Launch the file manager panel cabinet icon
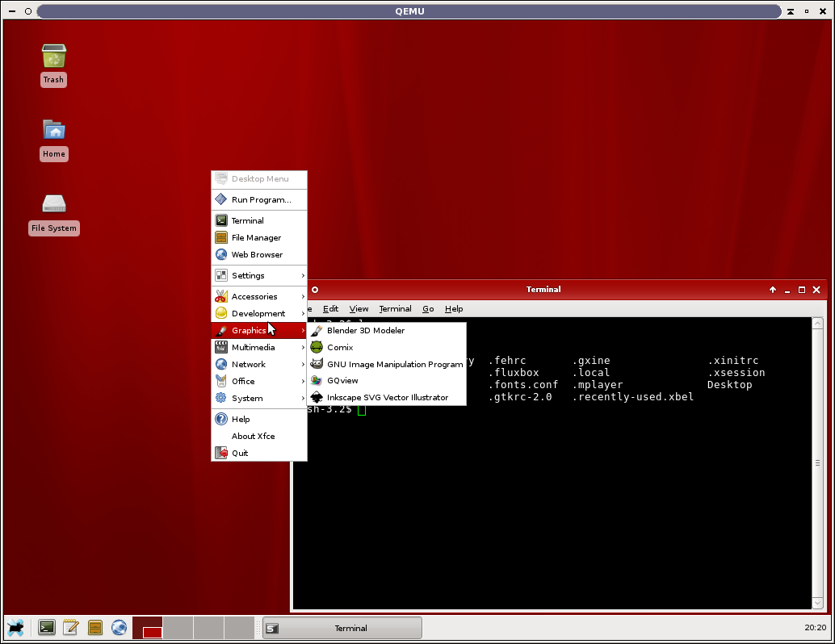This screenshot has width=835, height=644. click(x=94, y=628)
